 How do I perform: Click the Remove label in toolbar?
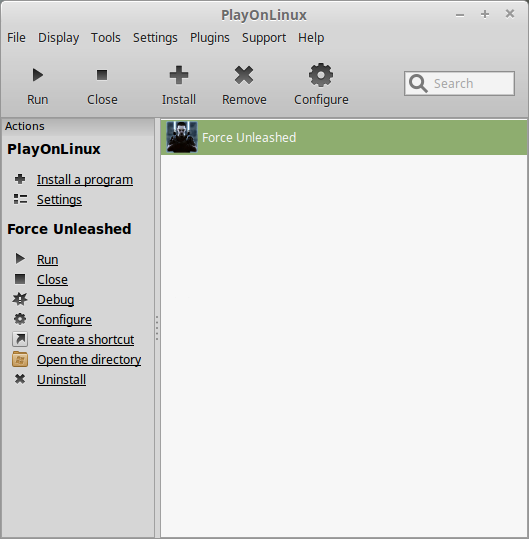(x=244, y=100)
